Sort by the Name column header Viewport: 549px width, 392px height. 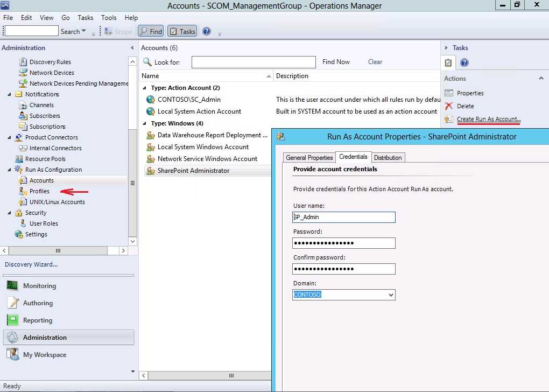coord(206,76)
